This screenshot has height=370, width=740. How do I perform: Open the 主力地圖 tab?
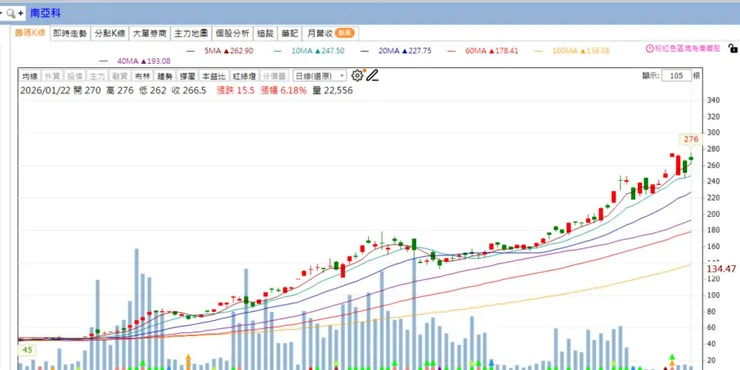(x=191, y=34)
